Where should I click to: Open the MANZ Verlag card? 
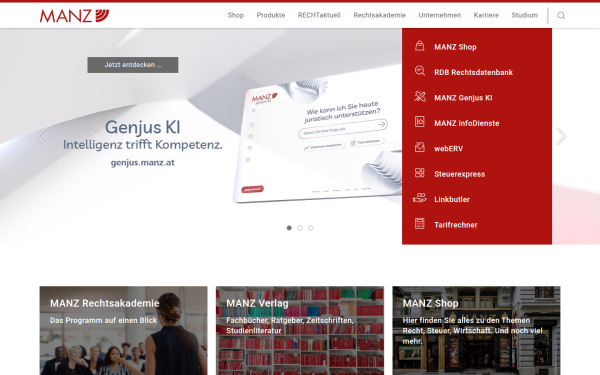click(300, 331)
